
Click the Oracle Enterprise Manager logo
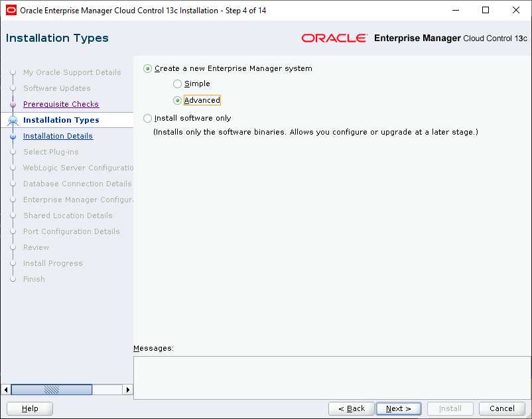tap(415, 38)
